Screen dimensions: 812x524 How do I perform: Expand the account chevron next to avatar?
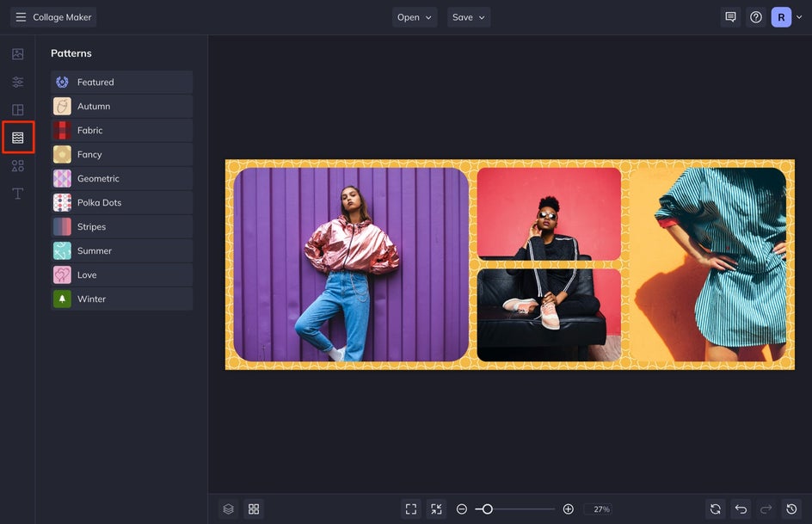coord(799,17)
